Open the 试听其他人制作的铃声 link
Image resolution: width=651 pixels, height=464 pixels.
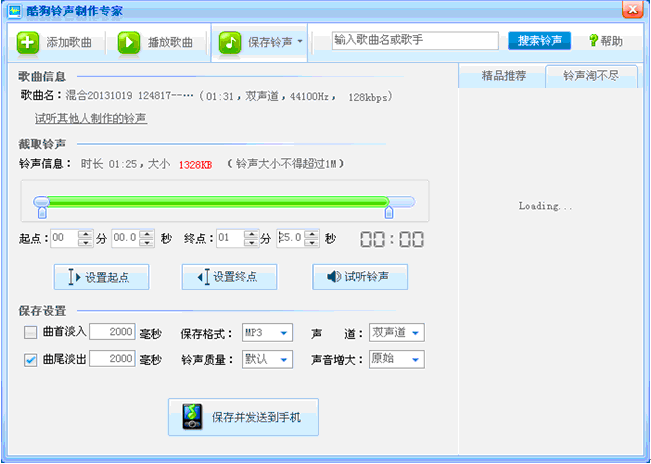[91, 119]
